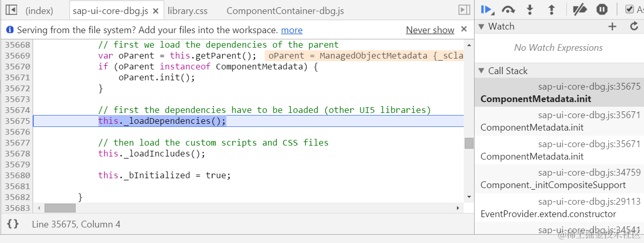
Task: Click 'No Watch Expressions' text
Action: [x=559, y=48]
